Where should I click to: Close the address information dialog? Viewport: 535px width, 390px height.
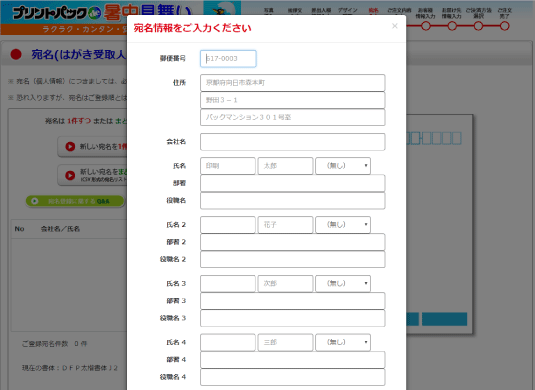tap(395, 26)
